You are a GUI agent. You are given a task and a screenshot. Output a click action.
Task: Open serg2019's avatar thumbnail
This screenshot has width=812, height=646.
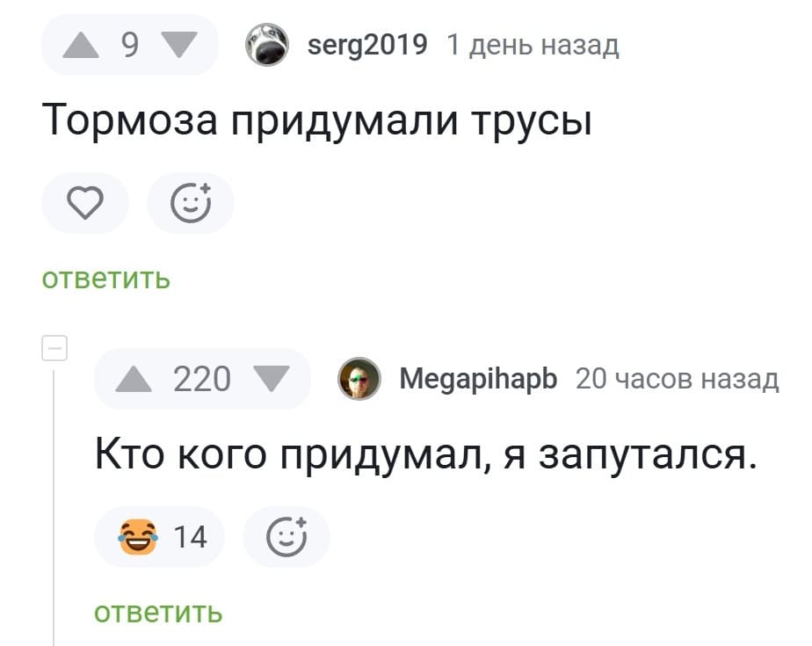(x=267, y=45)
